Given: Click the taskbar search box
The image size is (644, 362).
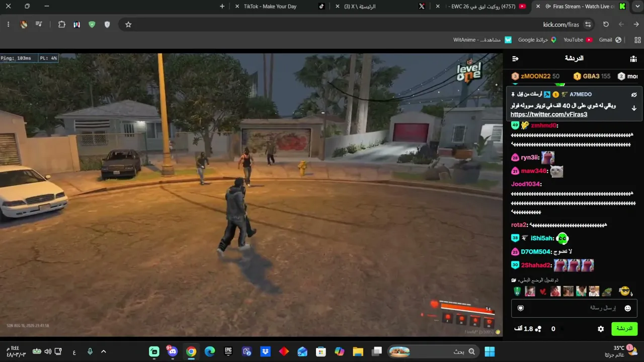Looking at the screenshot, I should tap(433, 351).
